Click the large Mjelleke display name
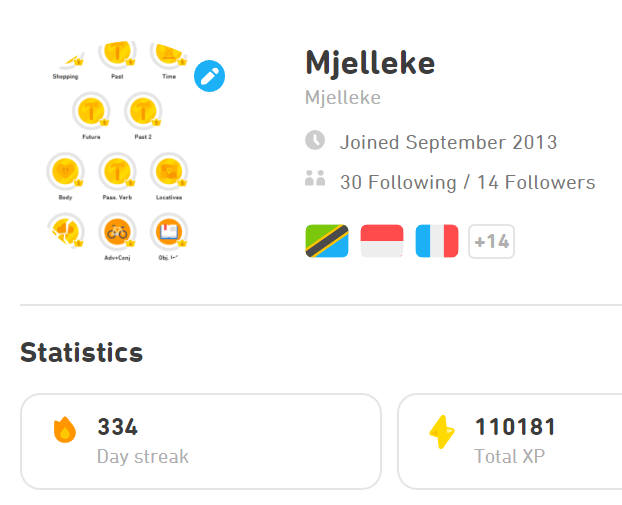Viewport: 622px width, 505px height. point(370,63)
